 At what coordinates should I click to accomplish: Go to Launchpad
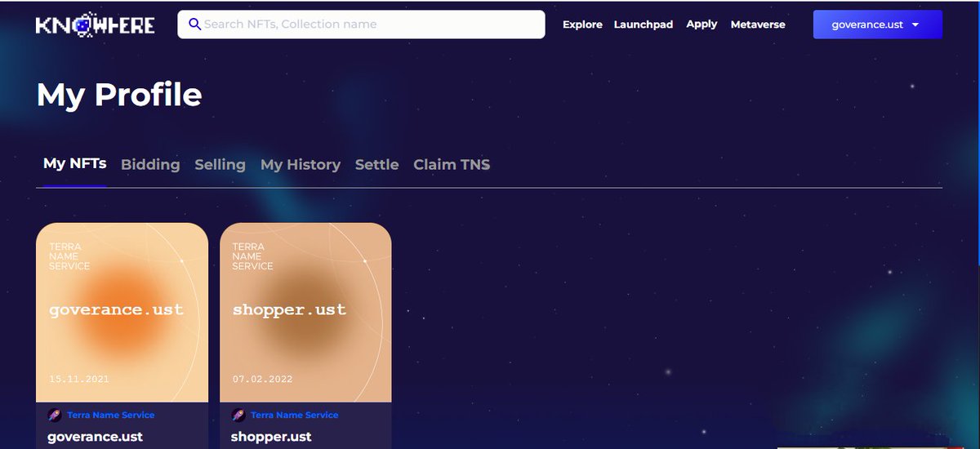(644, 24)
